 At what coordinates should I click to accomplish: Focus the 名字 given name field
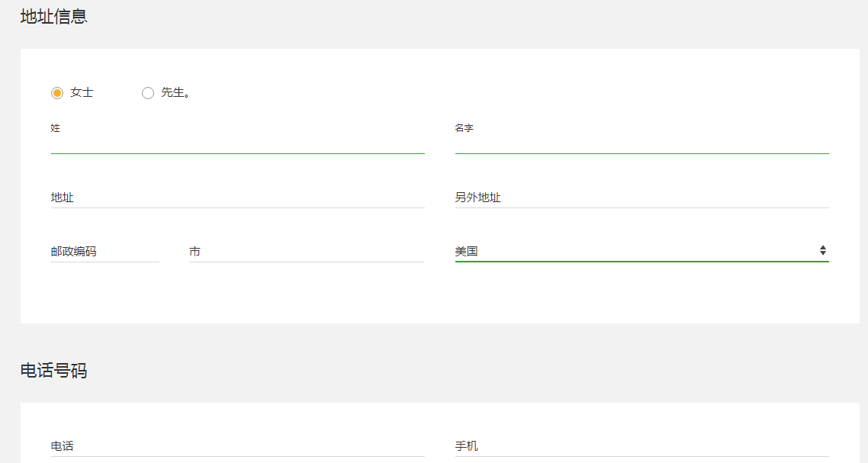click(641, 143)
